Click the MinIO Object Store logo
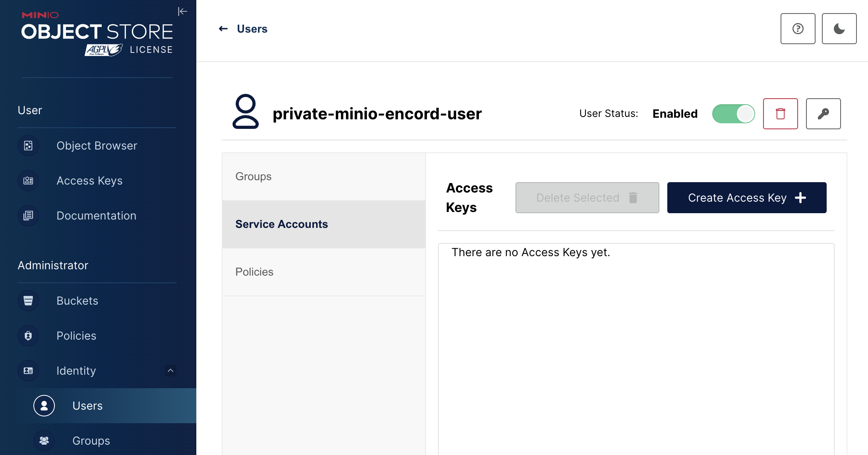 (x=97, y=34)
